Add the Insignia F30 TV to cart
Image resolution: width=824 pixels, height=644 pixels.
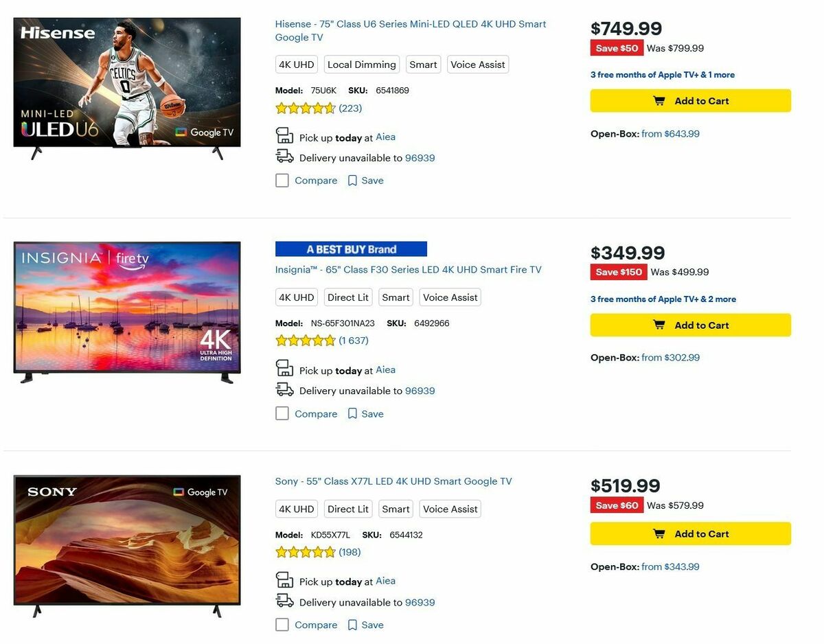click(x=690, y=325)
